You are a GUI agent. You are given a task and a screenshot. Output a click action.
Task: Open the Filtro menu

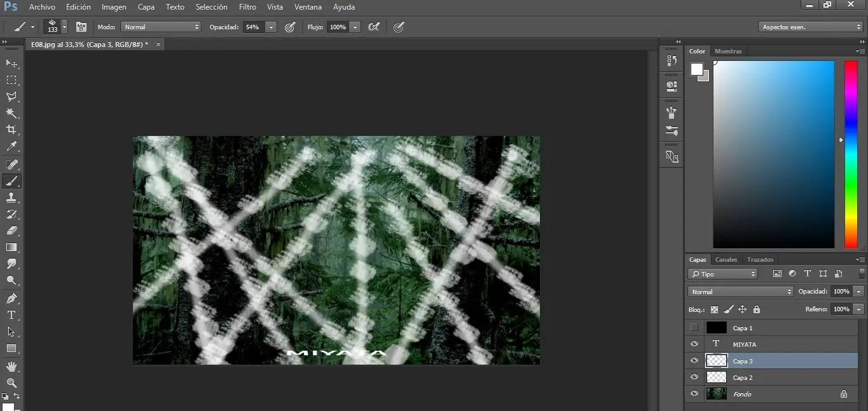pos(247,7)
